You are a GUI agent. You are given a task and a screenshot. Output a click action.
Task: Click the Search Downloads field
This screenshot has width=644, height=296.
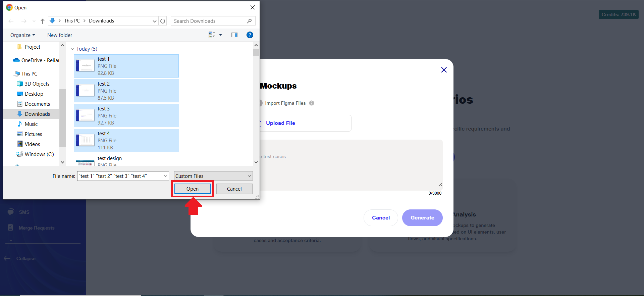click(208, 21)
